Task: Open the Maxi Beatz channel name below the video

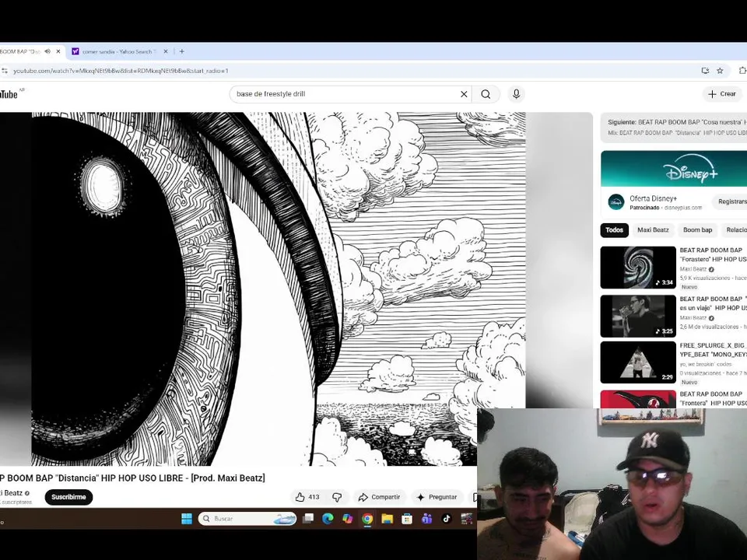Action: click(12, 493)
